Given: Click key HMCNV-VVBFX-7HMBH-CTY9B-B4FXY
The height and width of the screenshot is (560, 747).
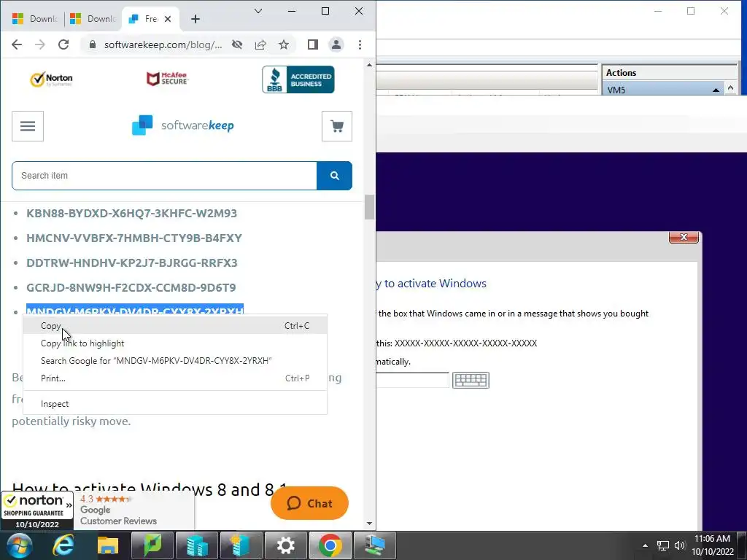Looking at the screenshot, I should (x=134, y=238).
